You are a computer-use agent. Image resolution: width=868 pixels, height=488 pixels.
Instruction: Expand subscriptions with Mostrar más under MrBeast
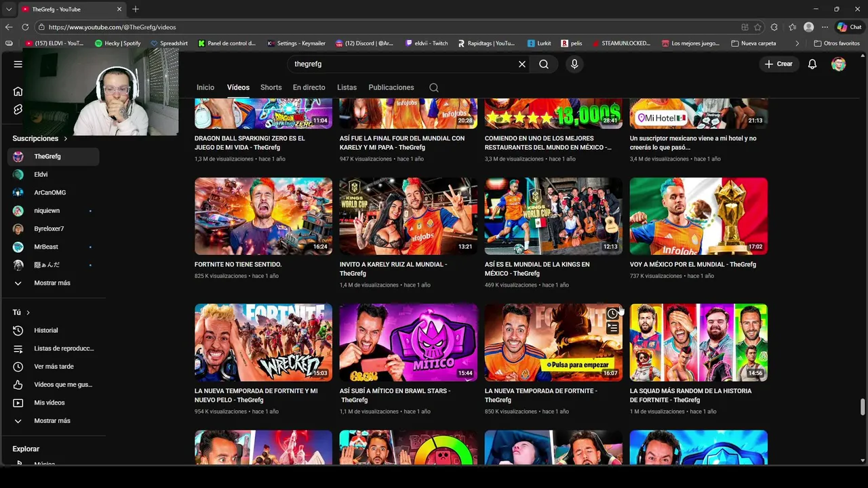[x=54, y=283]
